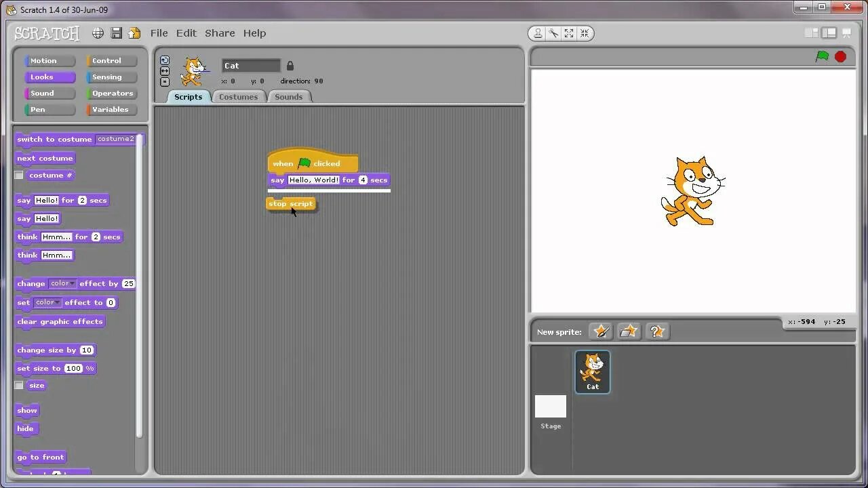Image resolution: width=868 pixels, height=488 pixels.
Task: Click 10 value in change size by block
Action: pos(86,350)
